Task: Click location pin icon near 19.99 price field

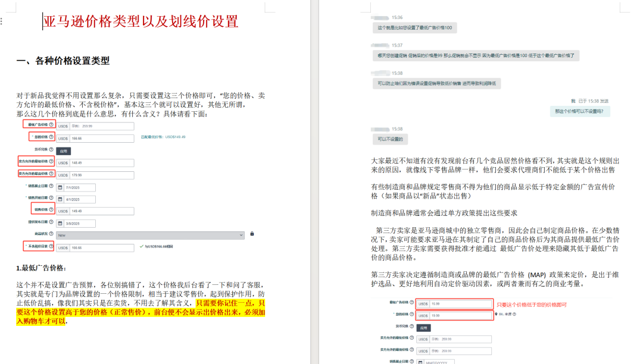Action: coord(496,315)
